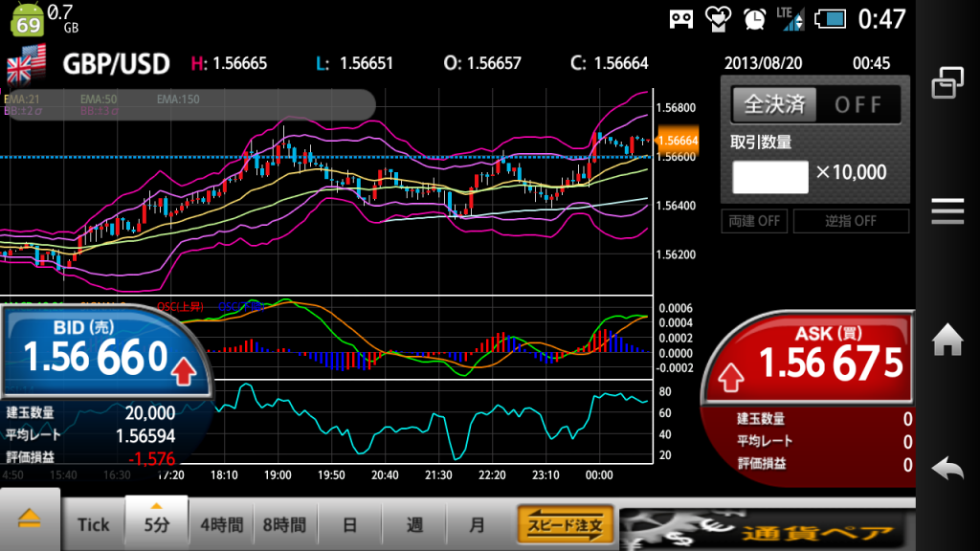Toggle the 全決済 OFF switch

pos(815,104)
